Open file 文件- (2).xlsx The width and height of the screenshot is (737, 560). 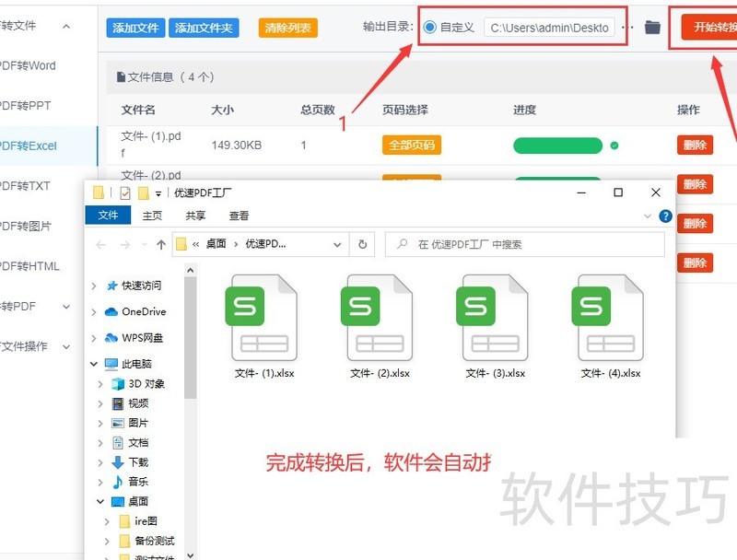(x=380, y=328)
